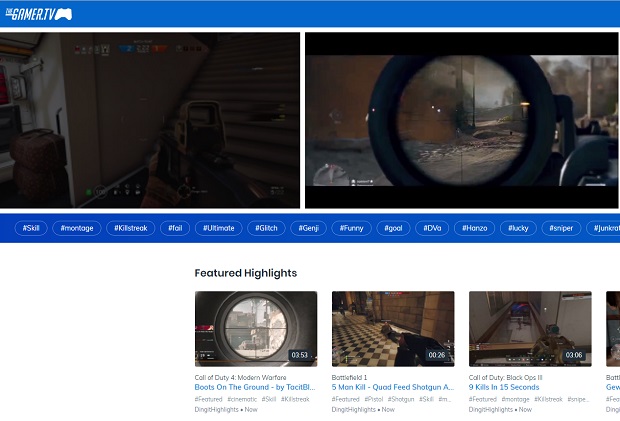Select the #fail tag pill
Screen dimensions: 620x421
coord(175,228)
